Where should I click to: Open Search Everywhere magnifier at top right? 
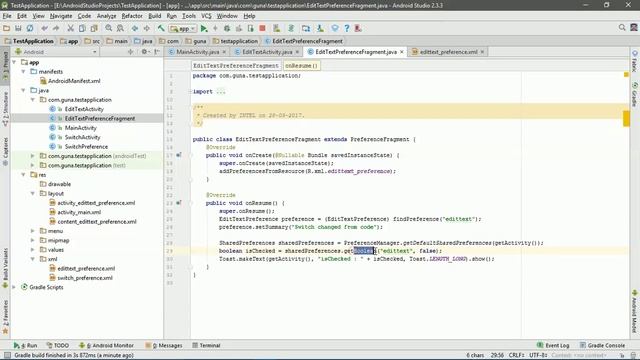622,27
